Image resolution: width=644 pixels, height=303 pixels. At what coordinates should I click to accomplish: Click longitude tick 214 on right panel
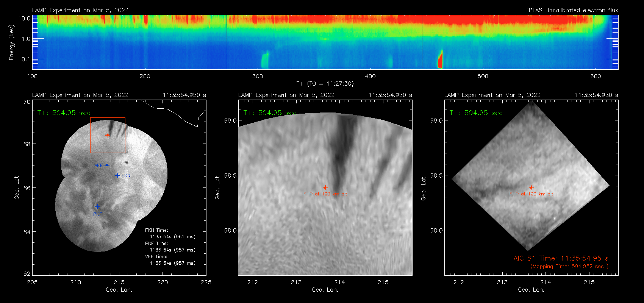[546, 282]
